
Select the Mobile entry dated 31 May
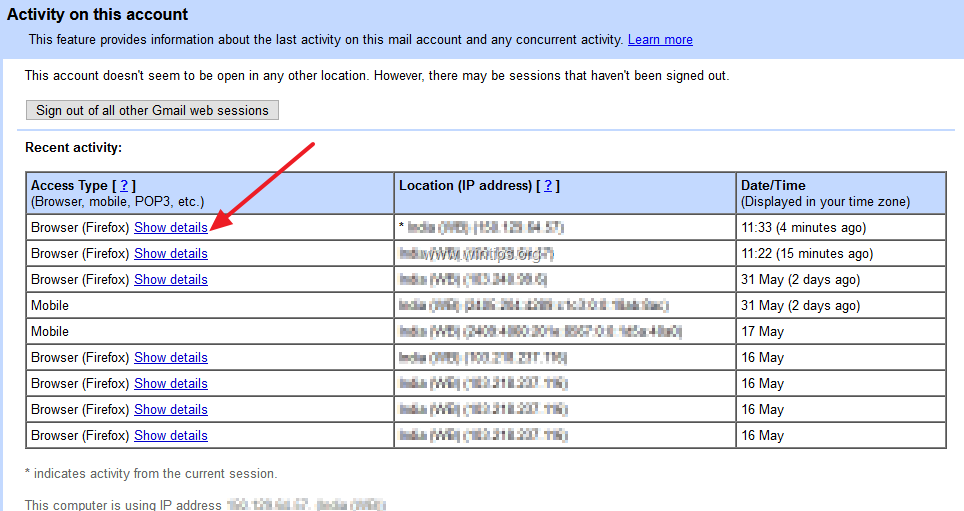[50, 306]
